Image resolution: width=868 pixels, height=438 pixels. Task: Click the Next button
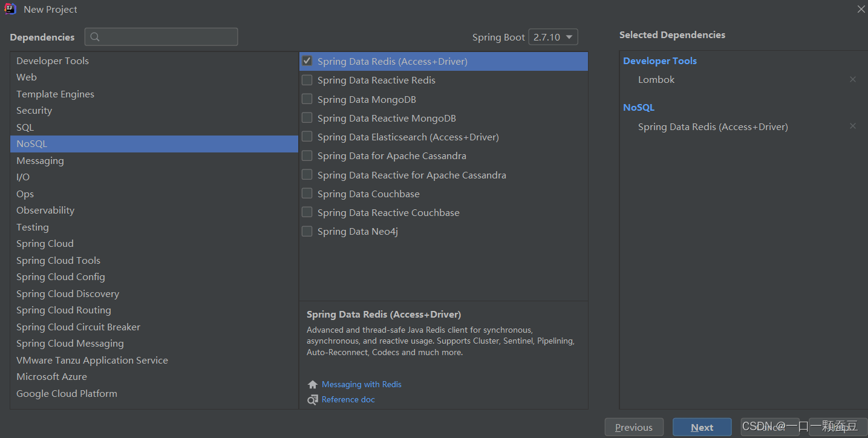[x=702, y=427]
